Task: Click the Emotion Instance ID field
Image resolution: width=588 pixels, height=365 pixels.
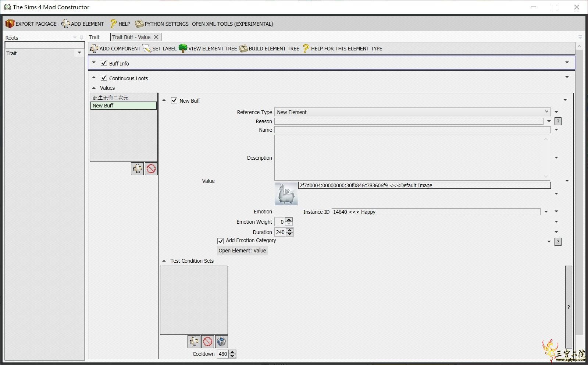Action: point(436,212)
